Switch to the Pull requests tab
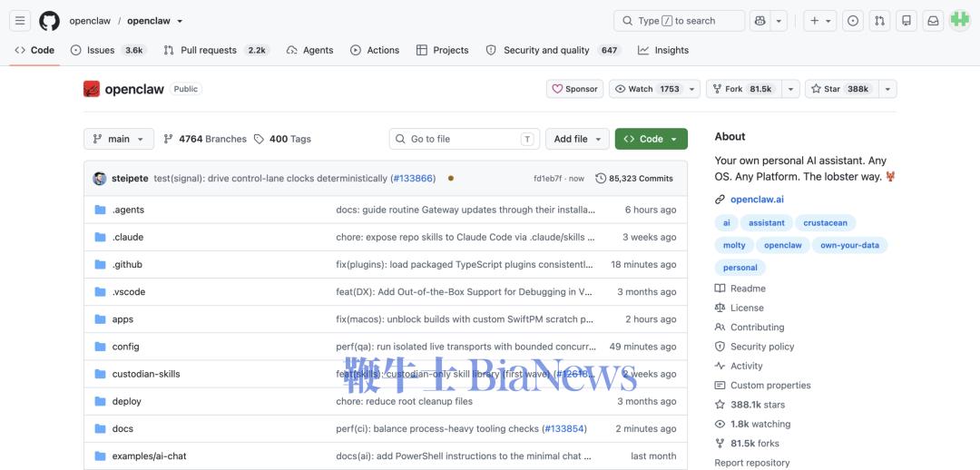This screenshot has width=980, height=470. [x=216, y=50]
